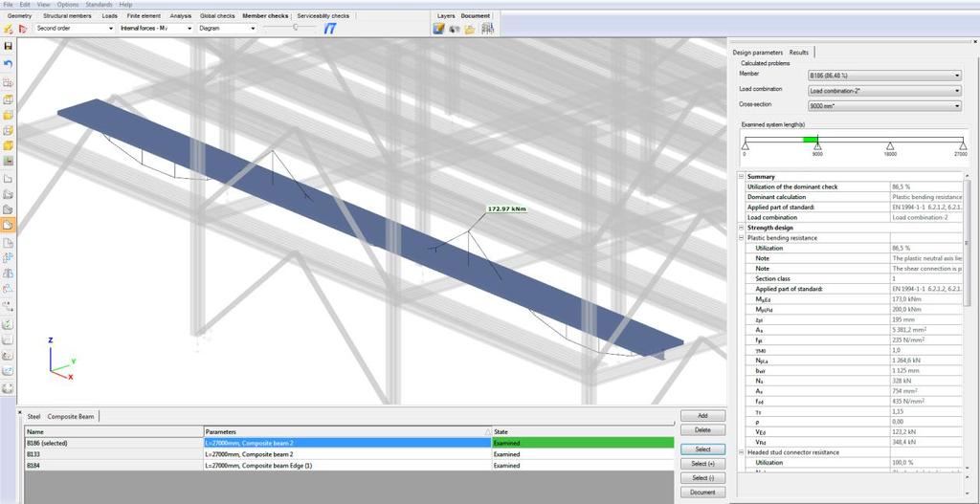Screen dimensions: 980x504
Task: Collapse the Strength design section
Action: 742,228
